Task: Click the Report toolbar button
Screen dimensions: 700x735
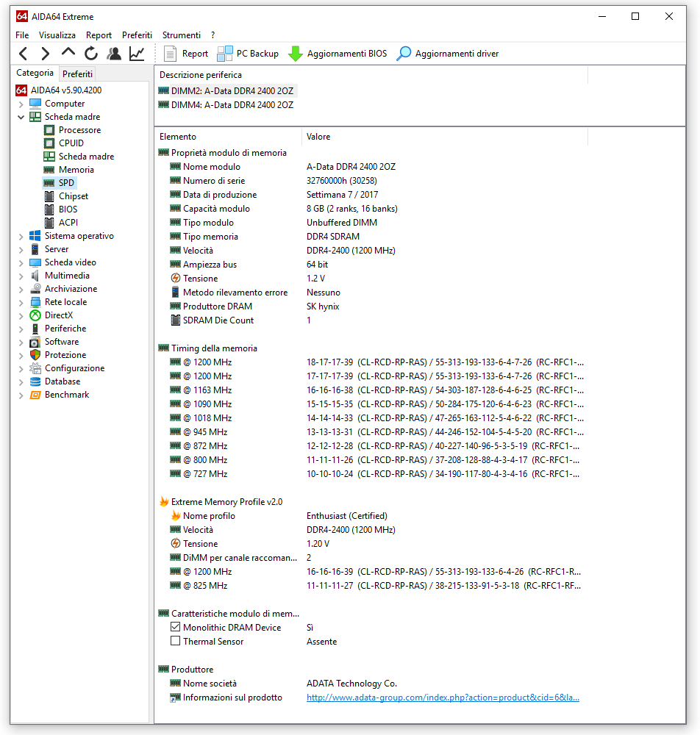Action: [x=186, y=54]
